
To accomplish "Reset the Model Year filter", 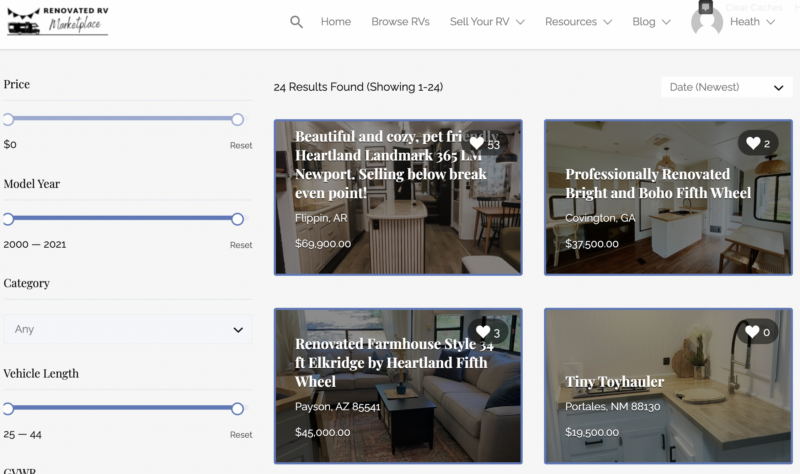I will coord(241,245).
